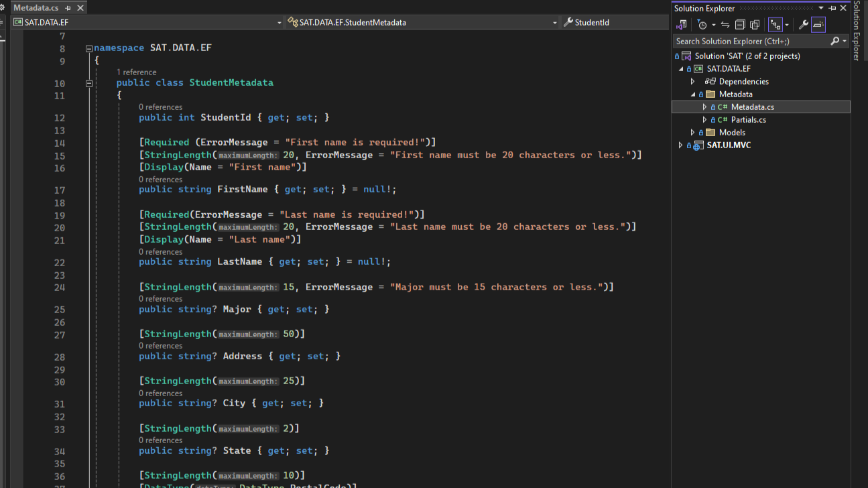Close the Solution Explorer panel
This screenshot has width=868, height=488.
click(x=843, y=8)
